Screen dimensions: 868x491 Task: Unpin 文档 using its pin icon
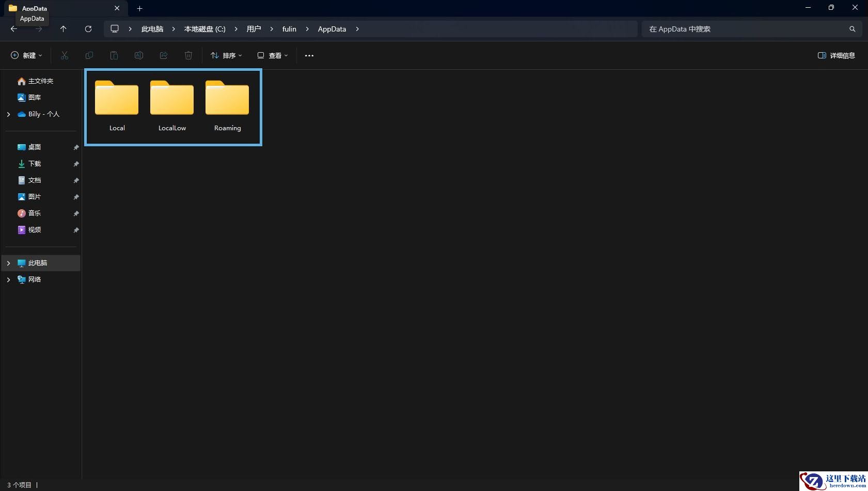76,180
